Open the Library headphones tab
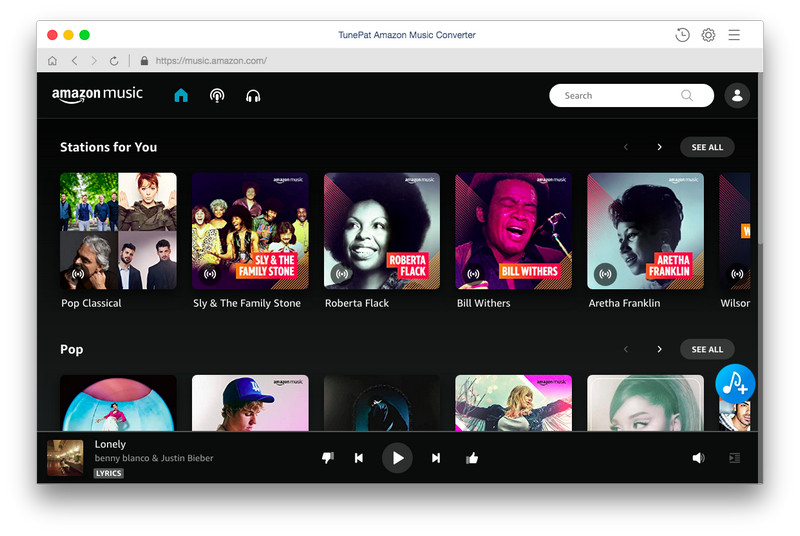800x536 pixels. [253, 96]
